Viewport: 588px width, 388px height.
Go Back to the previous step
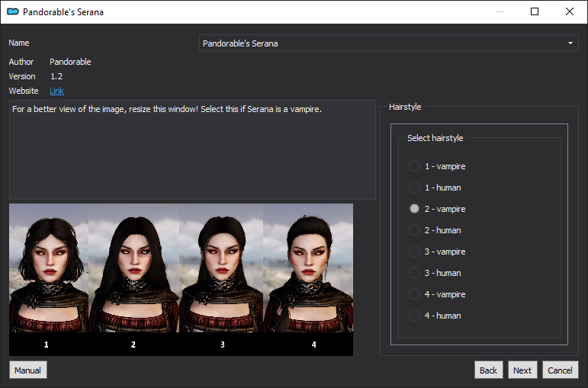pos(488,370)
